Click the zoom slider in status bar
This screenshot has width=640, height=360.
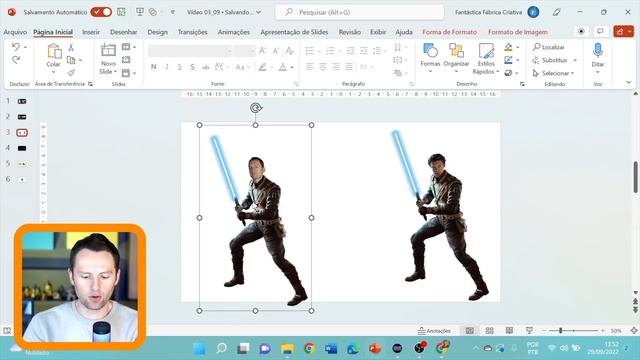click(573, 331)
